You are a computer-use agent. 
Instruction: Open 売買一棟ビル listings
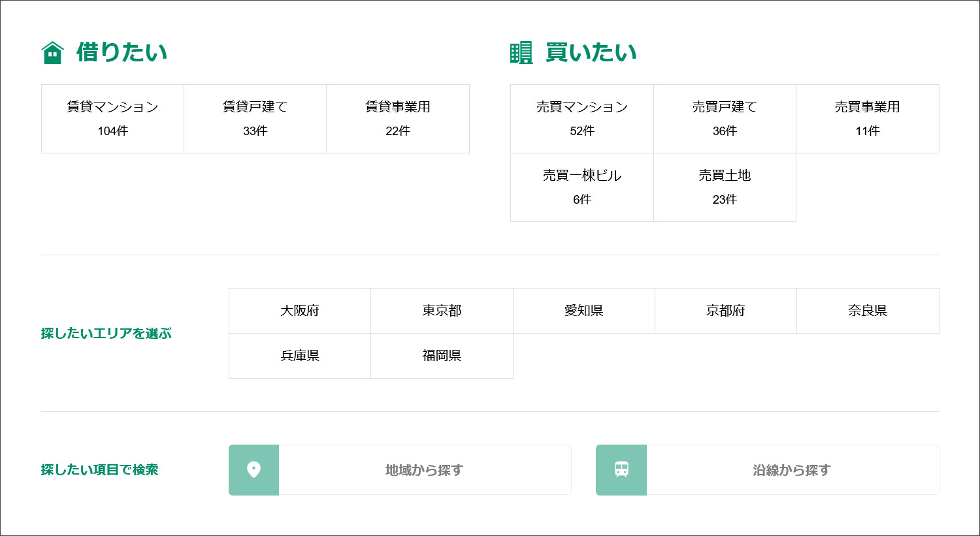[581, 187]
